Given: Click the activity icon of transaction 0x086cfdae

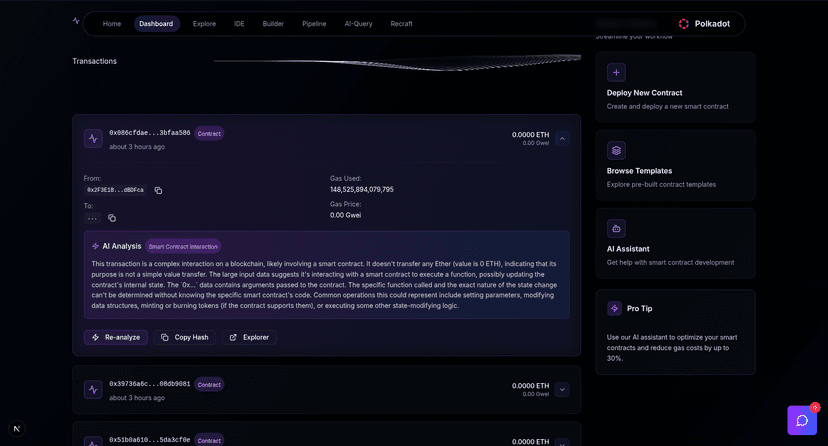Looking at the screenshot, I should pyautogui.click(x=93, y=139).
